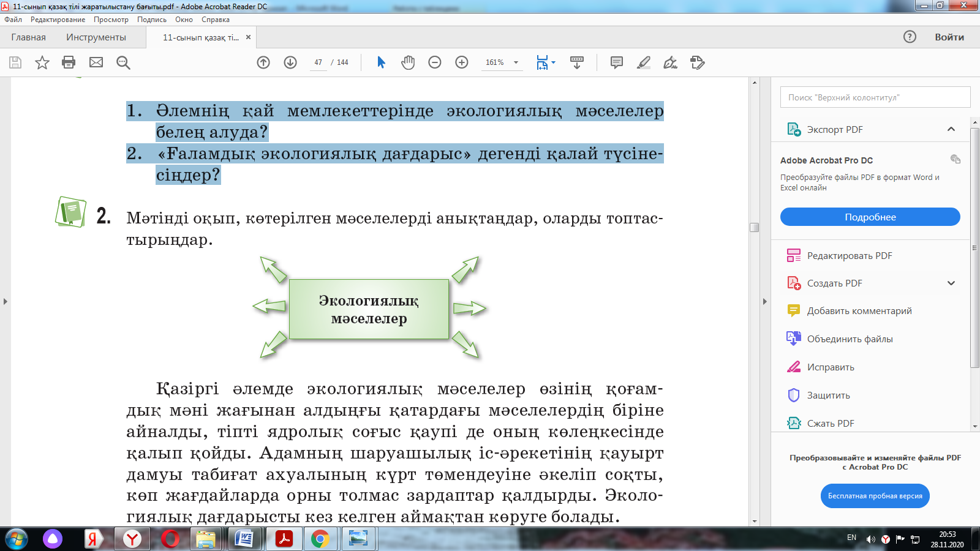Click the print file icon
The image size is (980, 551).
coord(69,62)
